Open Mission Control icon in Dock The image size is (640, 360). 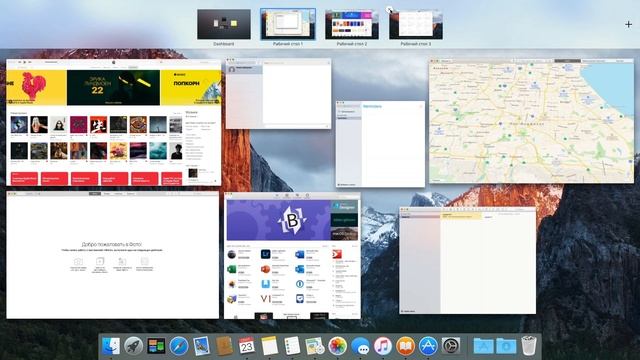pos(156,346)
